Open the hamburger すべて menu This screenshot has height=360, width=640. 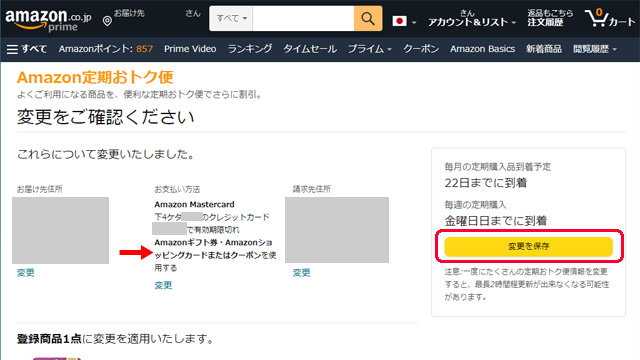pos(27,49)
